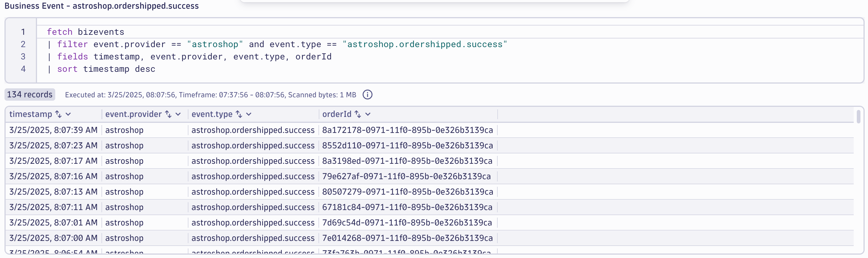Click the astroshop provider cell in the 8:07:39 row
The width and height of the screenshot is (868, 258).
click(124, 130)
